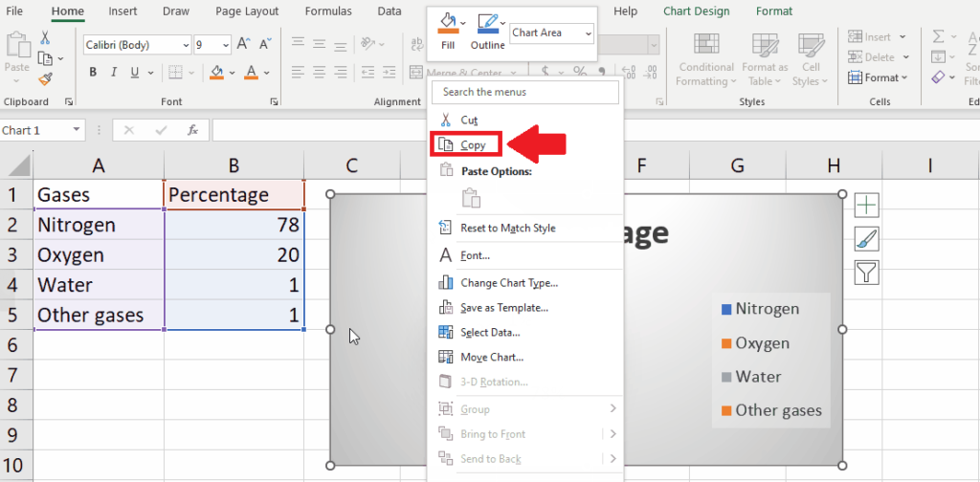Switch to the Chart Design tab
Viewport: 980px width, 482px height.
click(697, 11)
